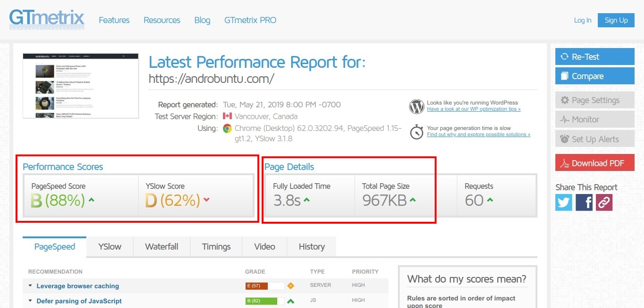This screenshot has height=308, width=644.
Task: Share report on Twitter
Action: (563, 202)
